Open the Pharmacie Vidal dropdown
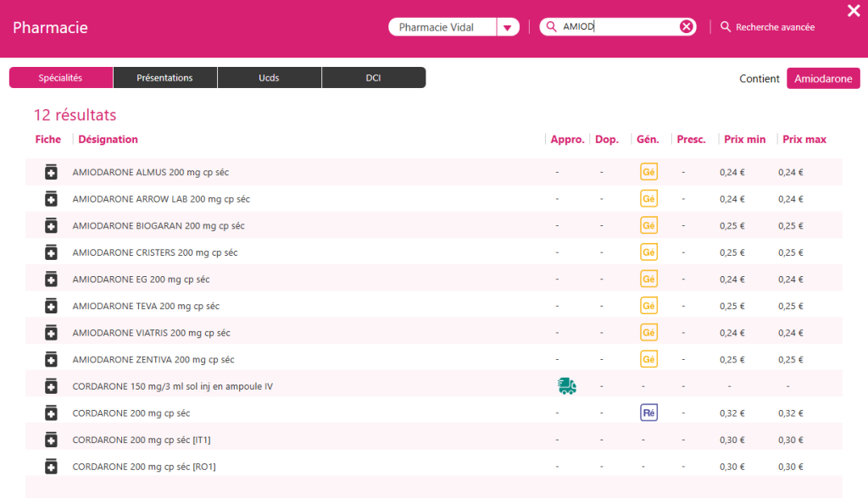This screenshot has width=868, height=498. 507,26
